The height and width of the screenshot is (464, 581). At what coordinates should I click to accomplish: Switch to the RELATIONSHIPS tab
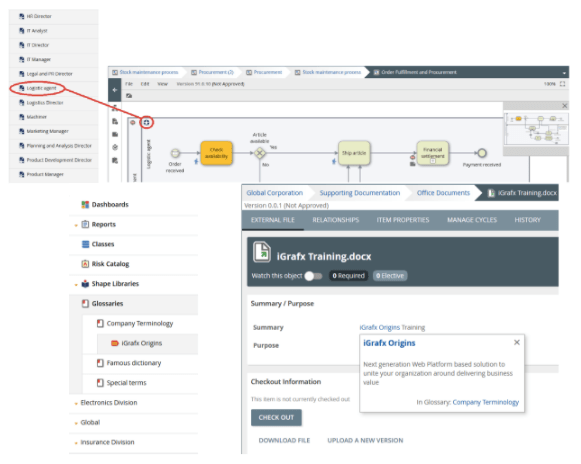(336, 220)
